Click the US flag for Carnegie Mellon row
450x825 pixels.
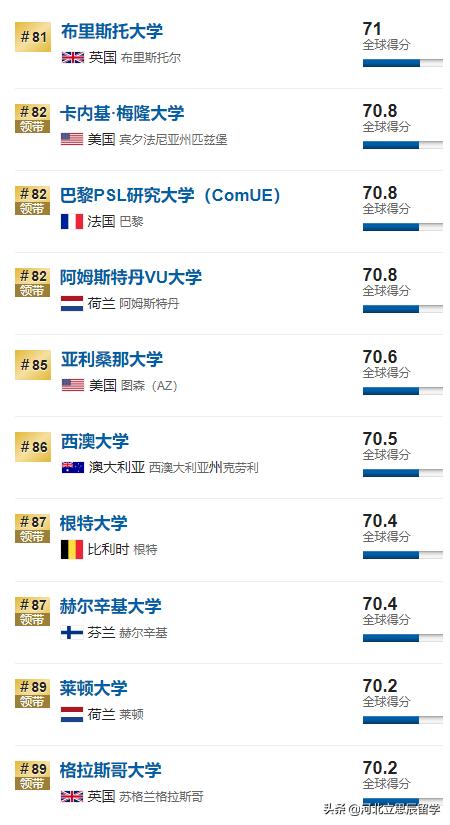[72, 139]
